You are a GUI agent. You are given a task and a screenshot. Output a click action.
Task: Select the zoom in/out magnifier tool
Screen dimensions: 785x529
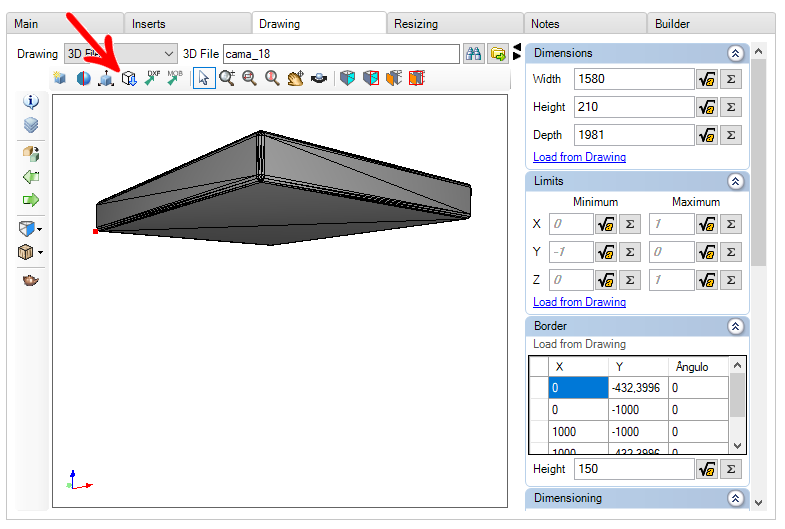[227, 78]
